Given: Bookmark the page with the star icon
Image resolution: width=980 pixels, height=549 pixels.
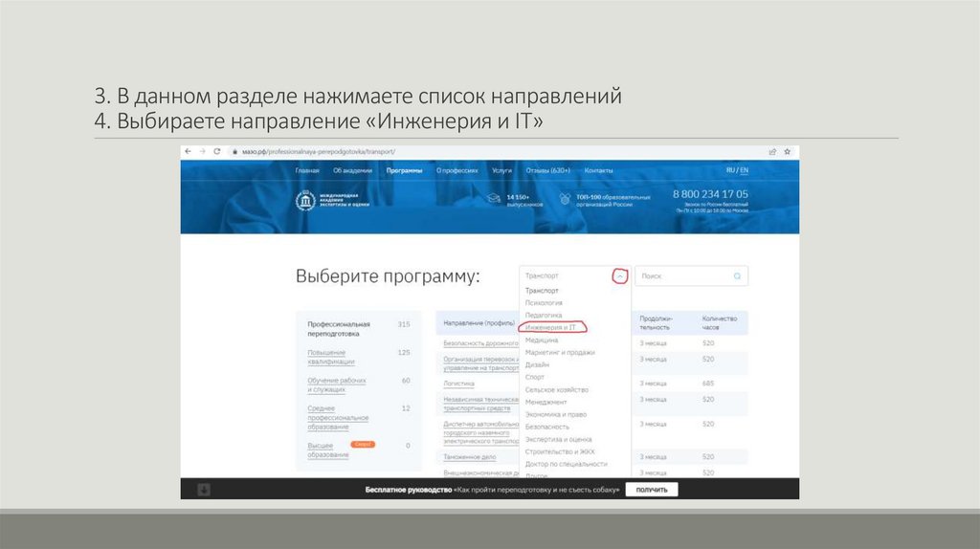Looking at the screenshot, I should click(x=788, y=152).
